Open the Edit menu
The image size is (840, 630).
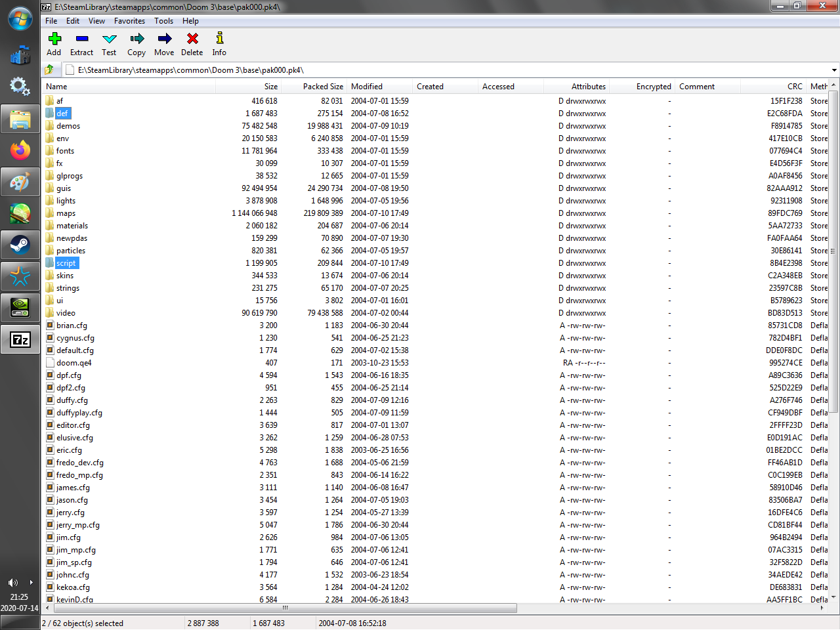[73, 21]
